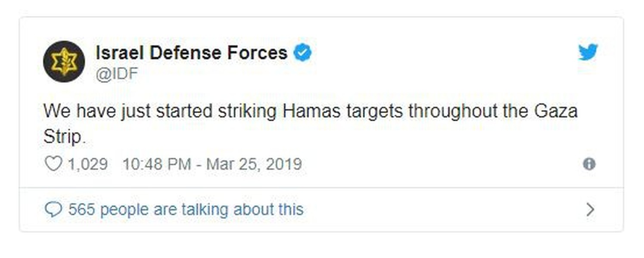Click the tweet info icon
The height and width of the screenshot is (258, 644).
pyautogui.click(x=589, y=164)
